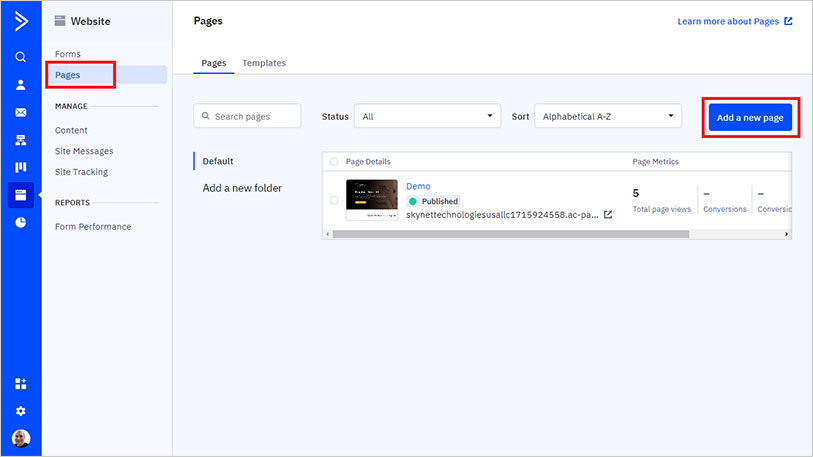This screenshot has width=813, height=457.
Task: Open Automations from the sidebar icon
Action: coord(21,140)
